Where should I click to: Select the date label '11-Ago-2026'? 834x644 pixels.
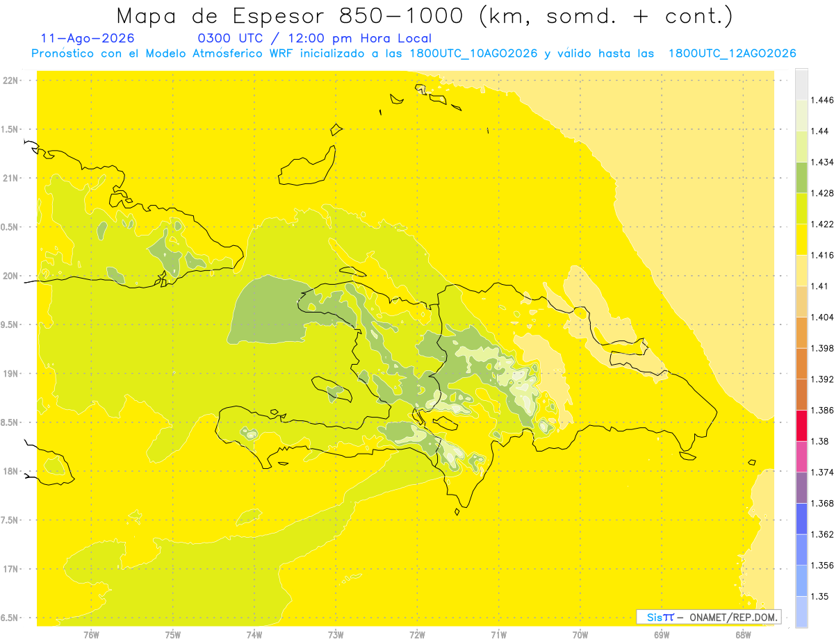point(88,39)
